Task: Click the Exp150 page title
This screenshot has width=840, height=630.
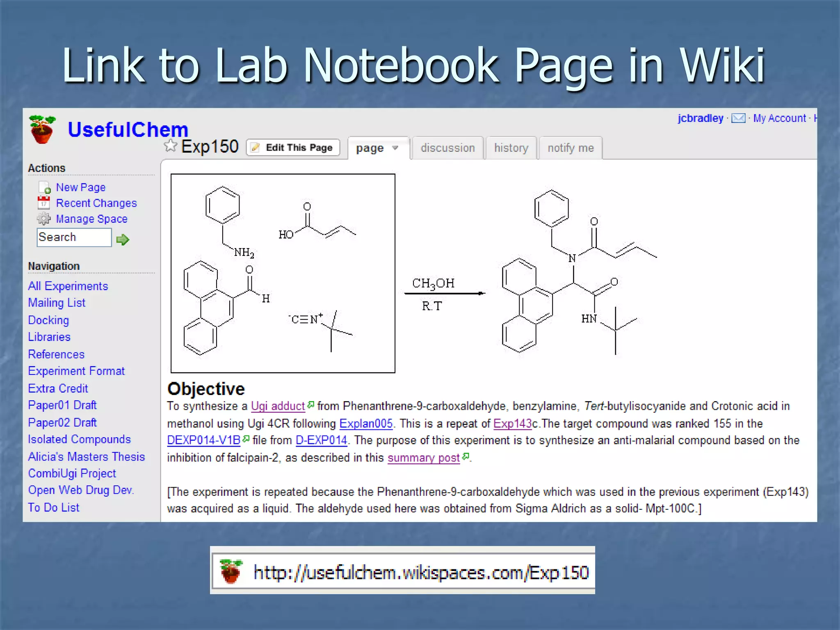Action: click(210, 146)
